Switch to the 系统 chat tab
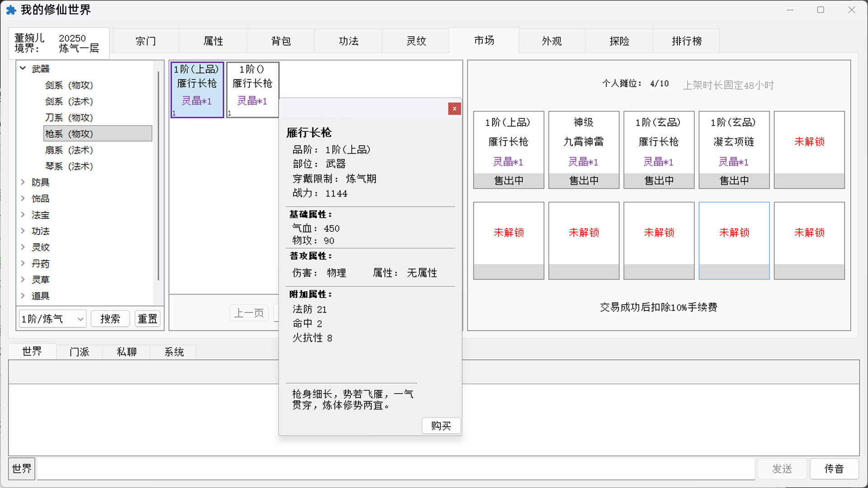 click(x=173, y=352)
